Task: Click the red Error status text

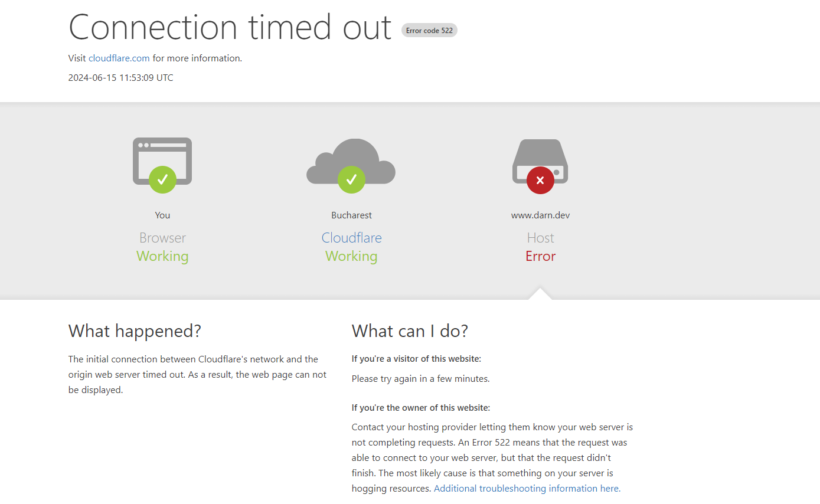Action: coord(540,256)
